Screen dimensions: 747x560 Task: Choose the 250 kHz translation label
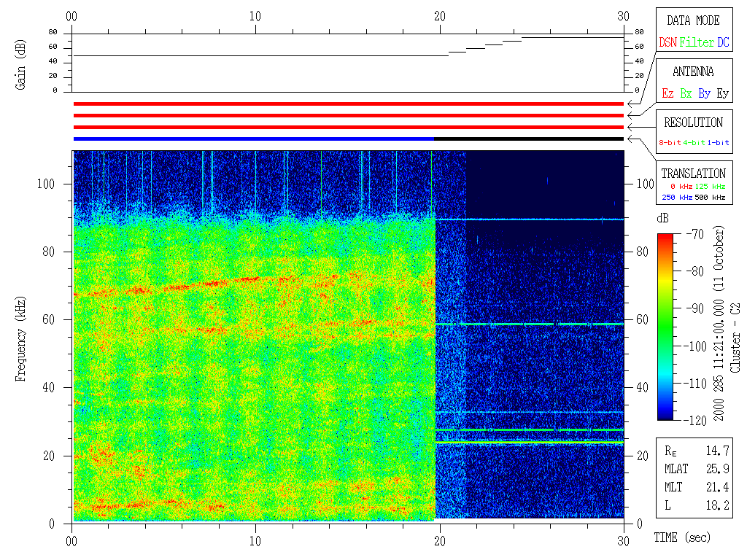(x=676, y=197)
